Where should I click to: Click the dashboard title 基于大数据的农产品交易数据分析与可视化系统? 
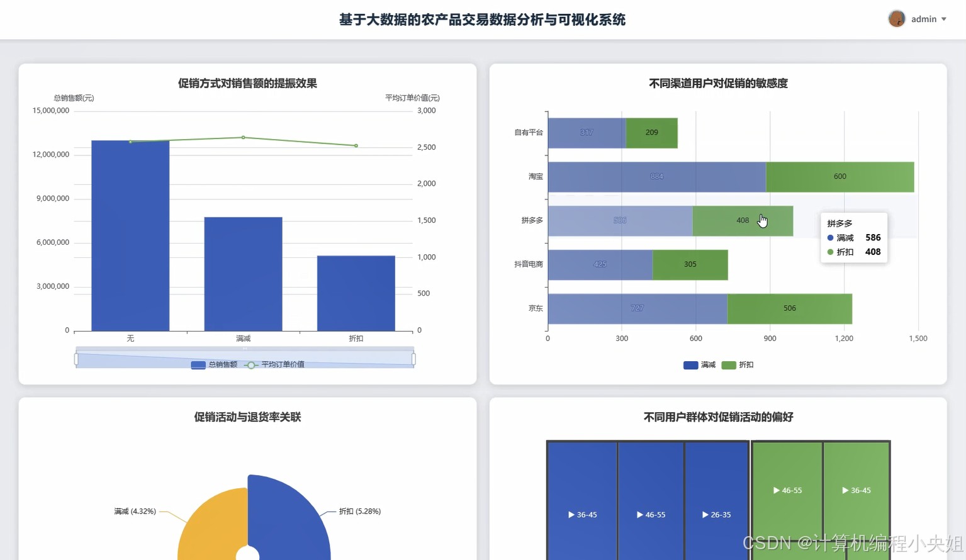pos(482,20)
